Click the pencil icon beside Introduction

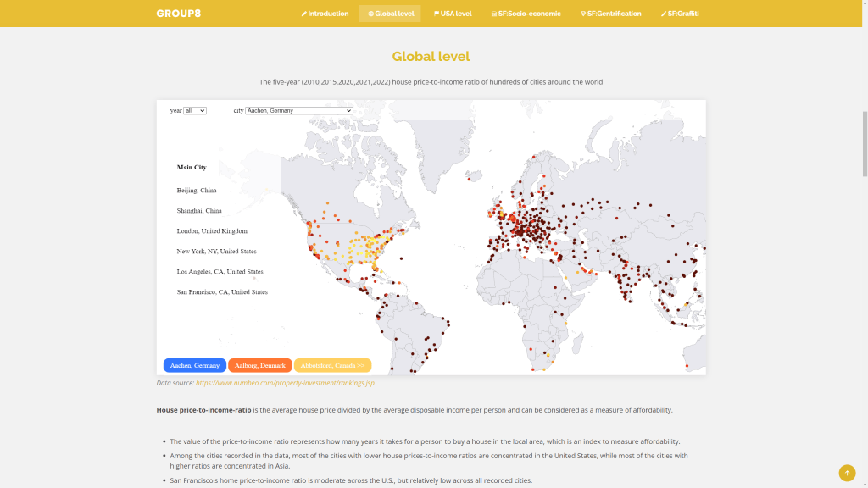coord(304,14)
